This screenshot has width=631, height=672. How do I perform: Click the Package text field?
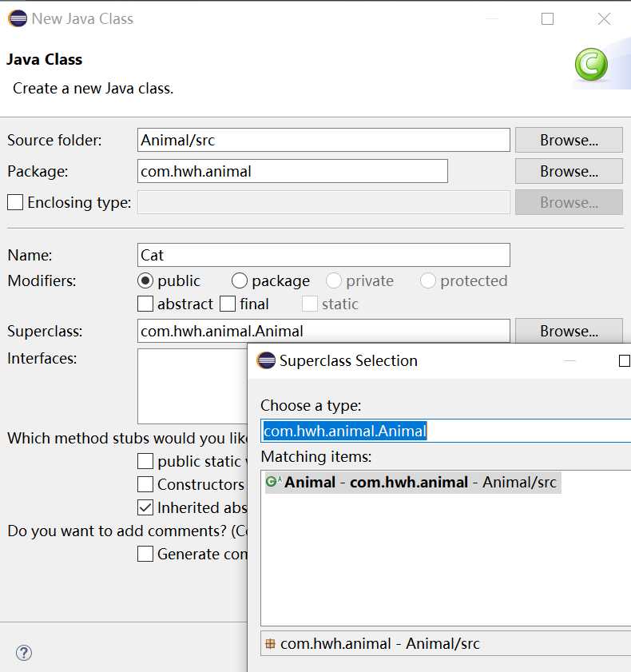click(x=292, y=171)
